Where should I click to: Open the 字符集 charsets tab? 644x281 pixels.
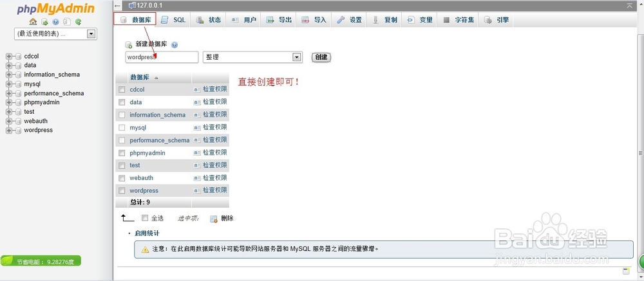[x=459, y=20]
